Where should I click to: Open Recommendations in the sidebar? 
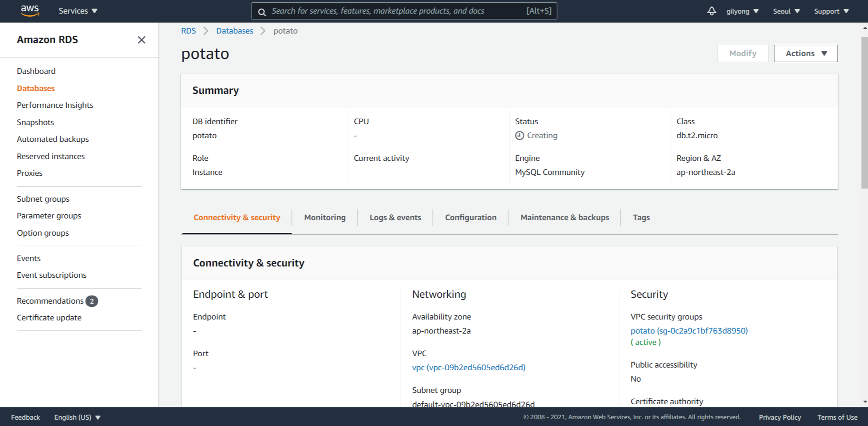(x=50, y=301)
